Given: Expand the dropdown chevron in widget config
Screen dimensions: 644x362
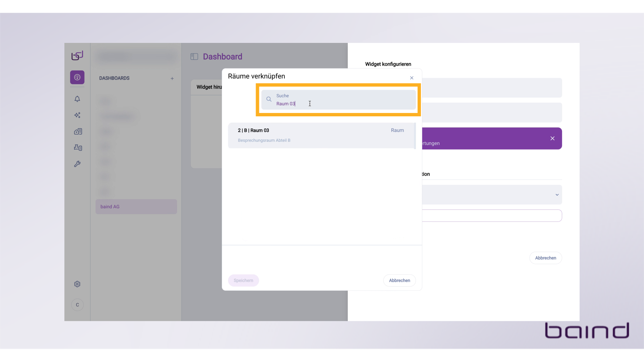Looking at the screenshot, I should (x=557, y=195).
